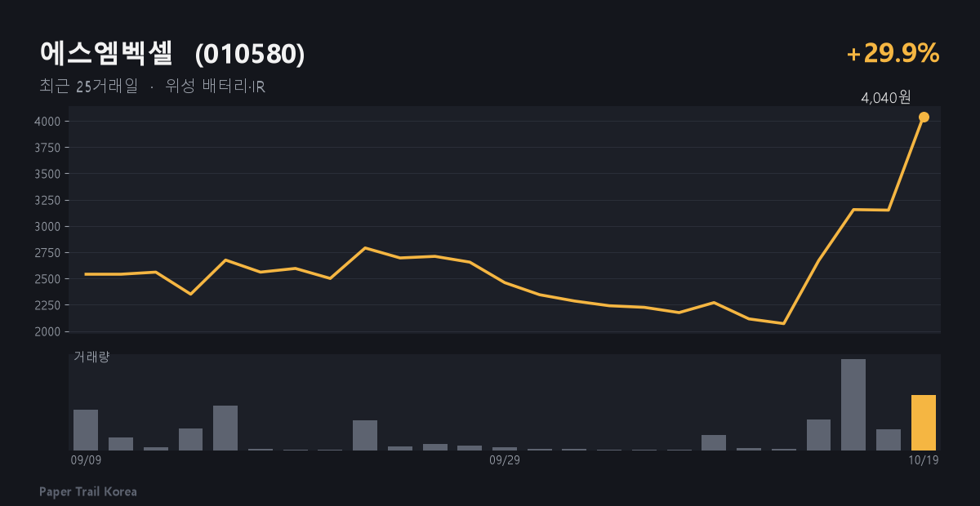
Task: Click the 에스엠벡셀 (010580) stock title
Action: tap(172, 53)
